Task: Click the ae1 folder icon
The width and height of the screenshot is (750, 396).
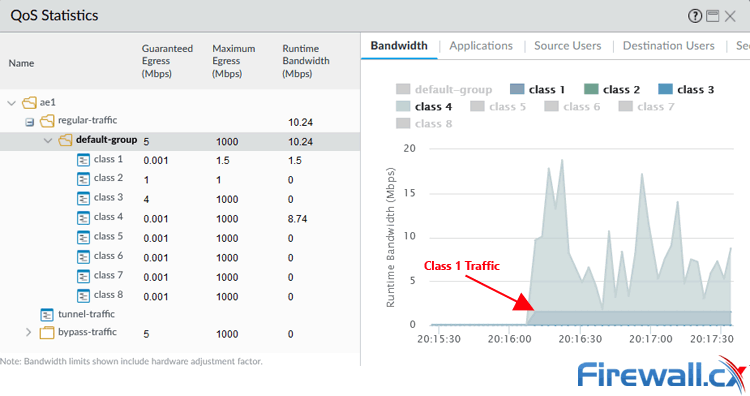Action: [29, 102]
